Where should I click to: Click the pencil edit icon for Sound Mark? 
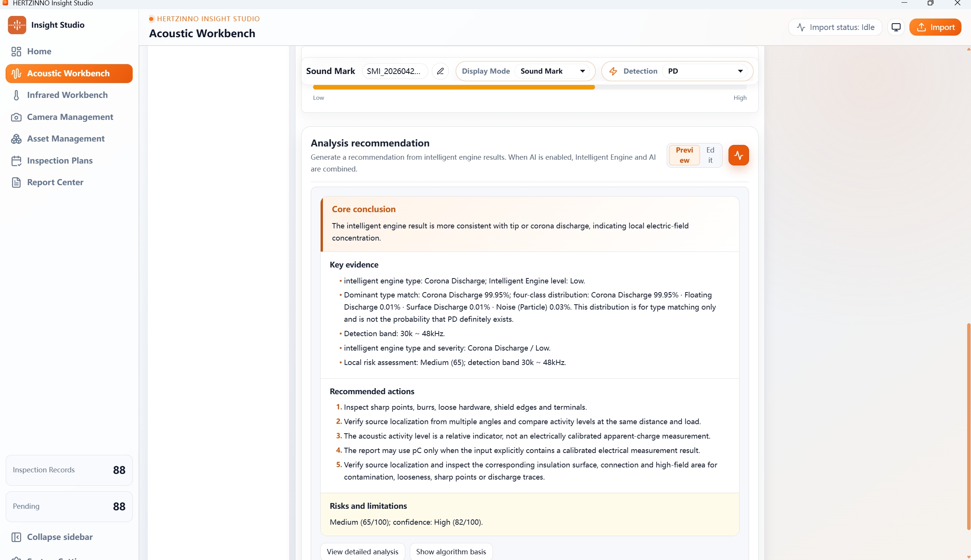point(440,71)
